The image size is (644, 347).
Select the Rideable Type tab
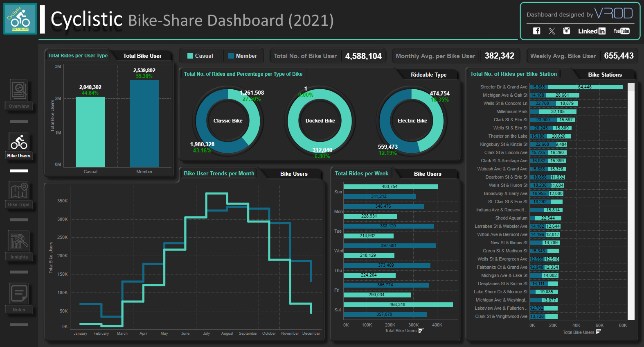click(x=428, y=75)
